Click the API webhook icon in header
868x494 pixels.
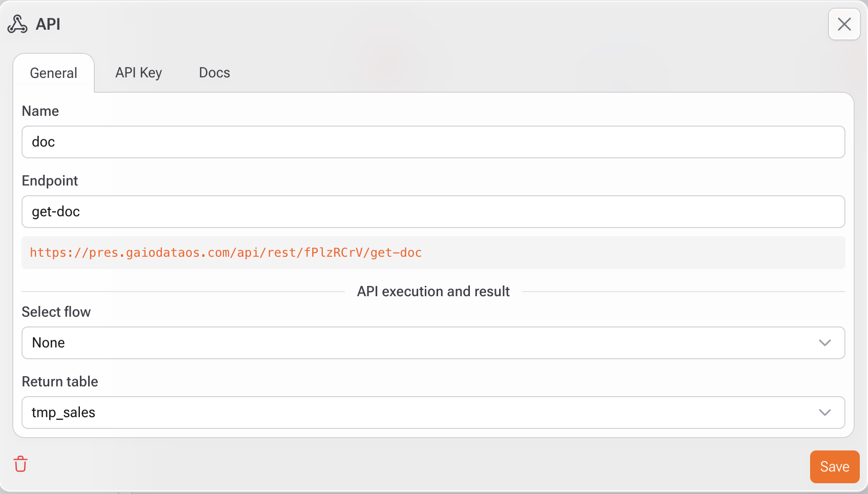pos(17,24)
